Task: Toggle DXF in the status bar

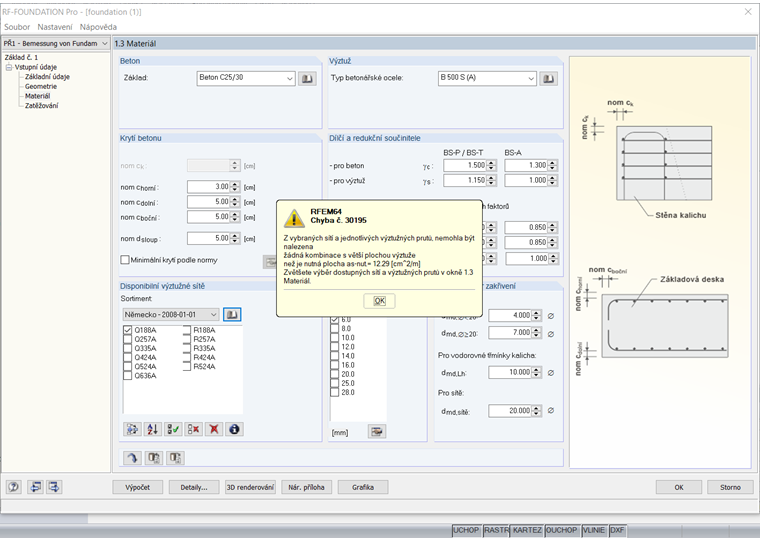Action: 617,530
